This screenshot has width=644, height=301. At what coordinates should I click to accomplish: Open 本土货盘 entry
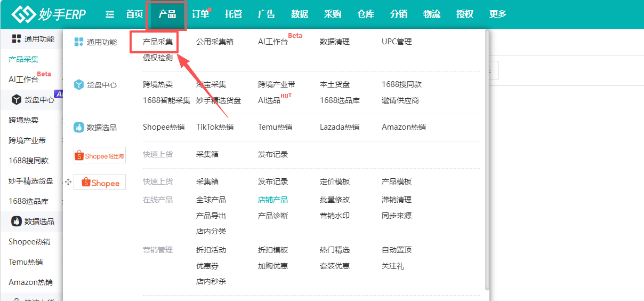click(x=335, y=84)
